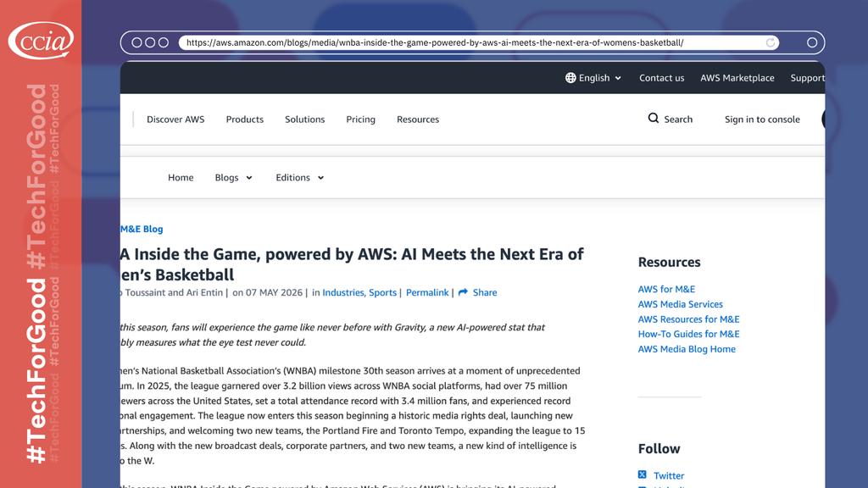
Task: Open AWS Marketplace link
Action: (x=737, y=78)
